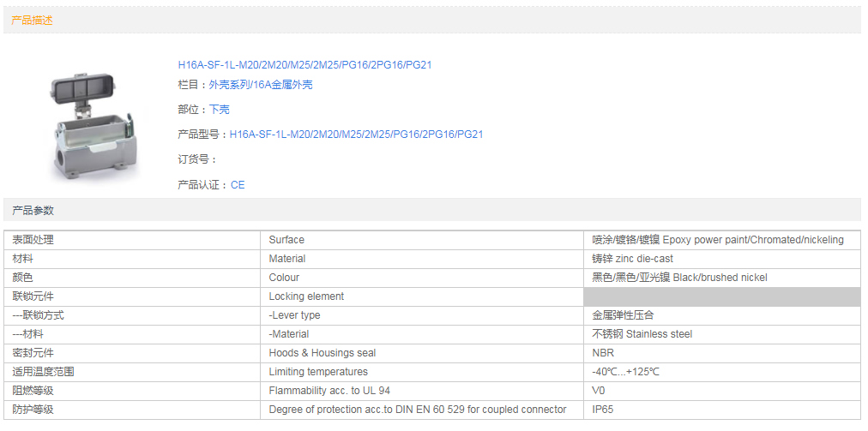The image size is (868, 431).
Task: Click the 订货号 label
Action: tap(196, 159)
